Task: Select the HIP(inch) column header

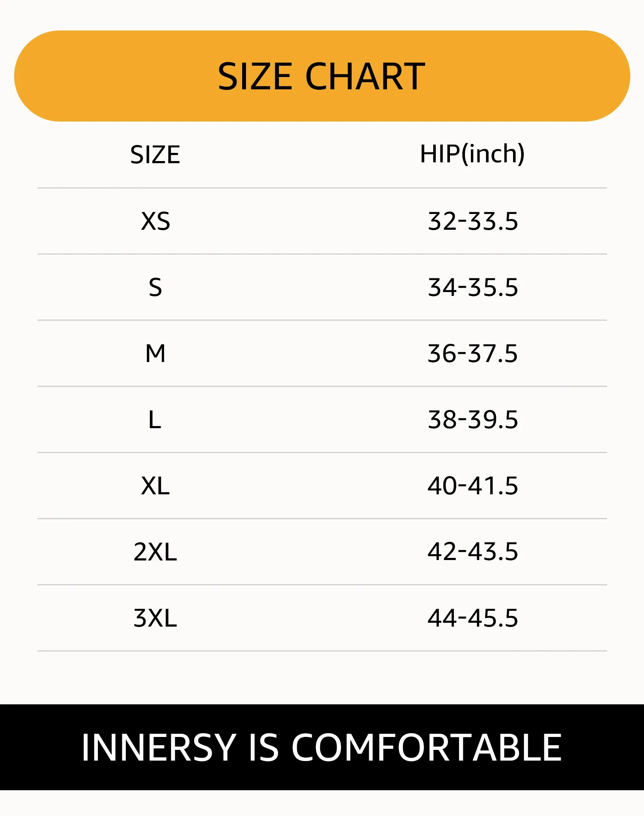Action: click(x=472, y=154)
